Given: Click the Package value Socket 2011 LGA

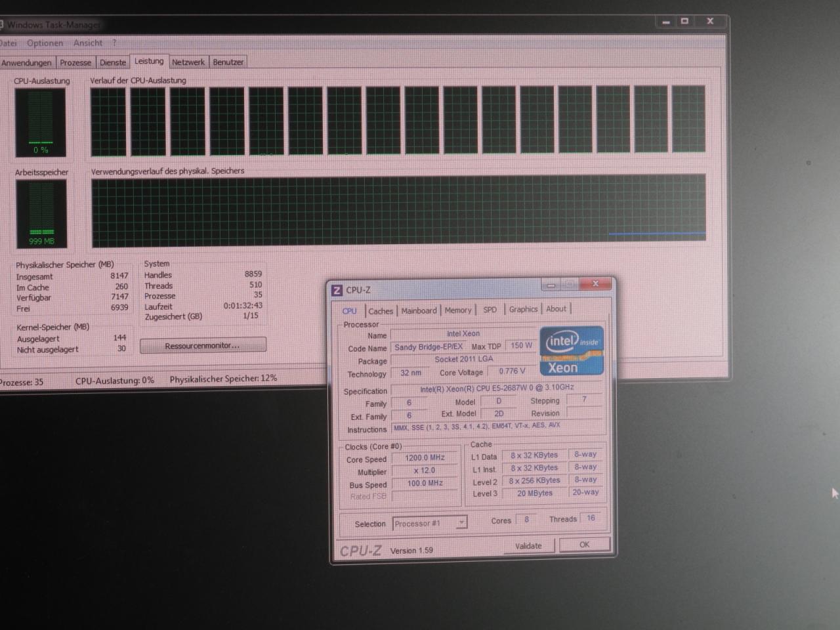Looking at the screenshot, I should pos(464,360).
